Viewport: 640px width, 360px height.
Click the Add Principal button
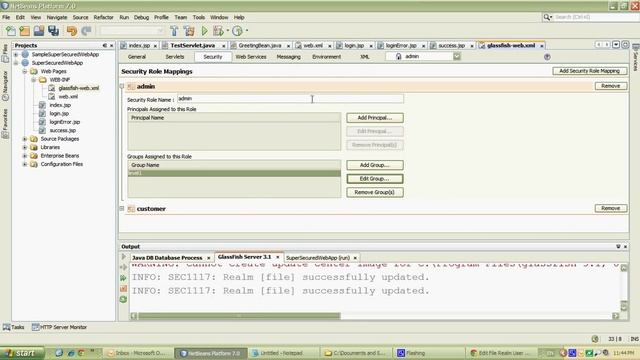click(375, 118)
